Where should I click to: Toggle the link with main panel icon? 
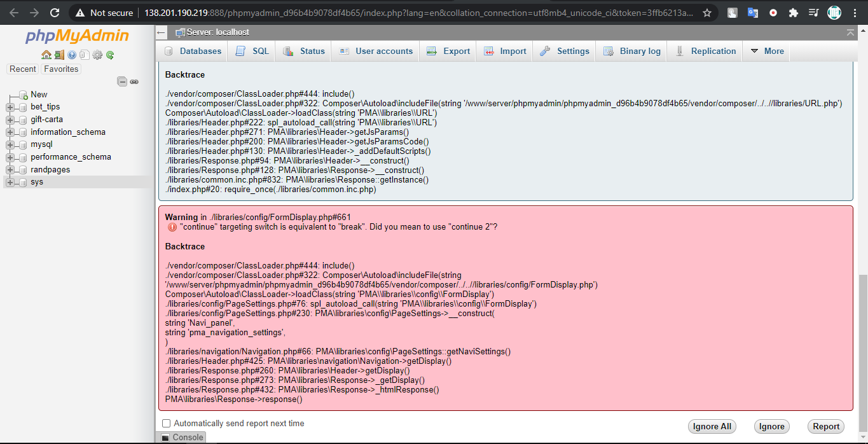click(x=134, y=81)
